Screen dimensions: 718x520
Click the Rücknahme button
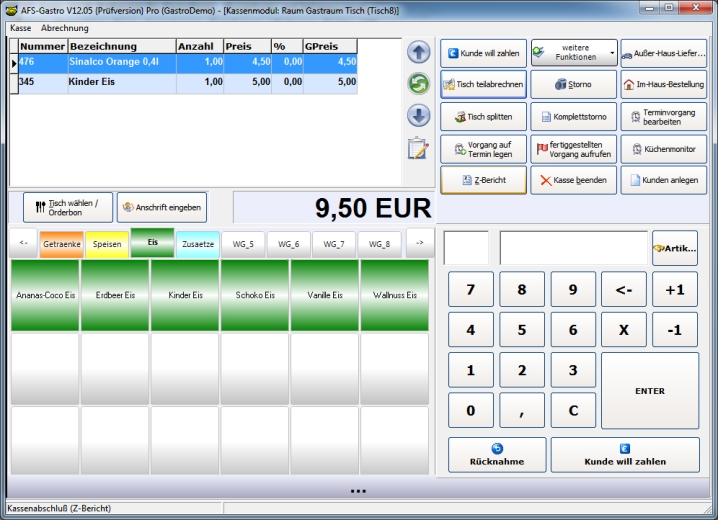(497, 455)
